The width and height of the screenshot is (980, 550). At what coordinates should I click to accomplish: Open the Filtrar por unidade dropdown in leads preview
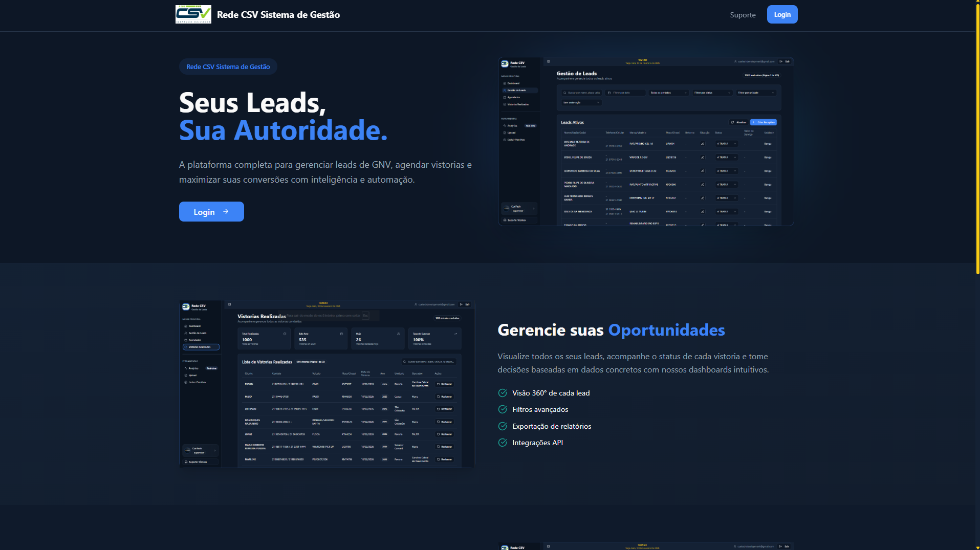tap(756, 93)
